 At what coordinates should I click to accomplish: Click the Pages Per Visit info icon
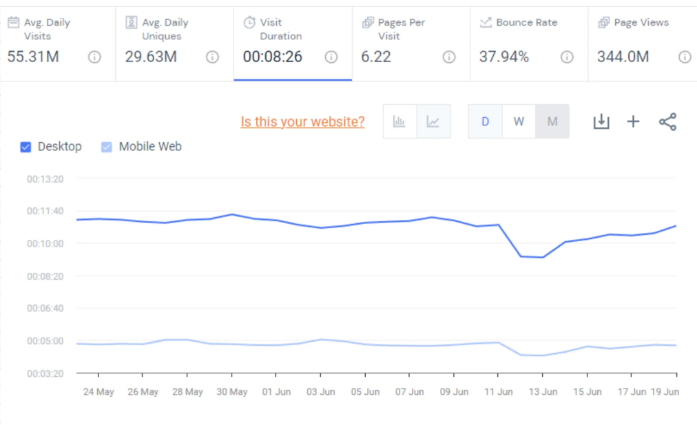pyautogui.click(x=449, y=57)
